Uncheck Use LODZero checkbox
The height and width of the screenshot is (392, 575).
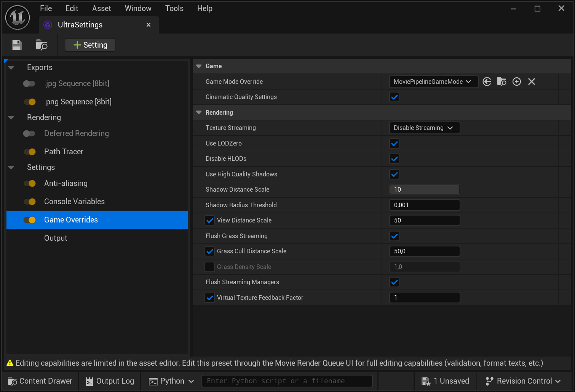[395, 144]
